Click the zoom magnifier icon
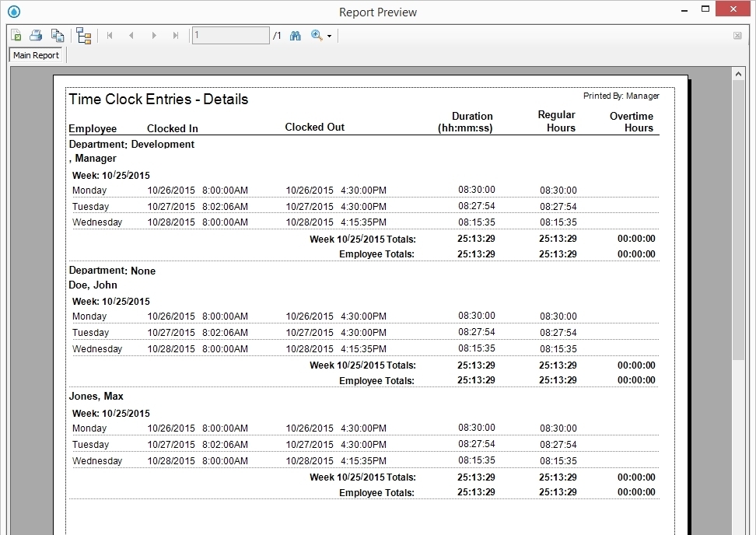Image resolution: width=756 pixels, height=535 pixels. pyautogui.click(x=314, y=35)
